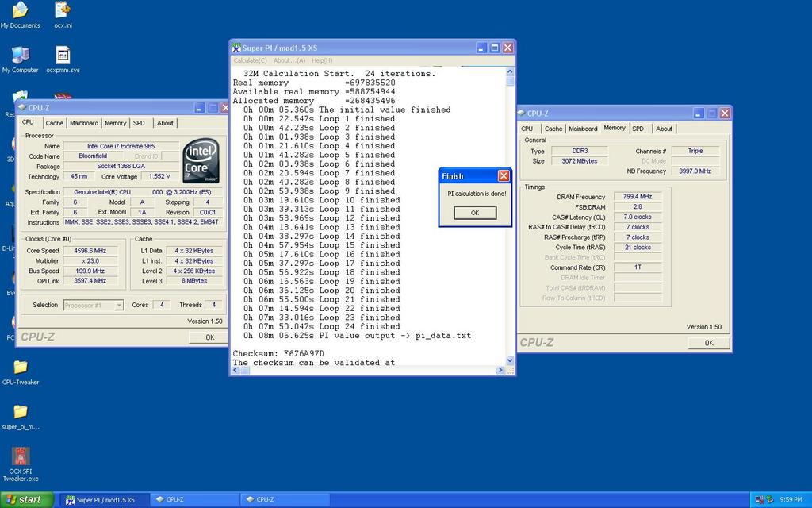Switch to SPD tab in the processor CPU-Z window
This screenshot has height=508, width=812.
[139, 123]
